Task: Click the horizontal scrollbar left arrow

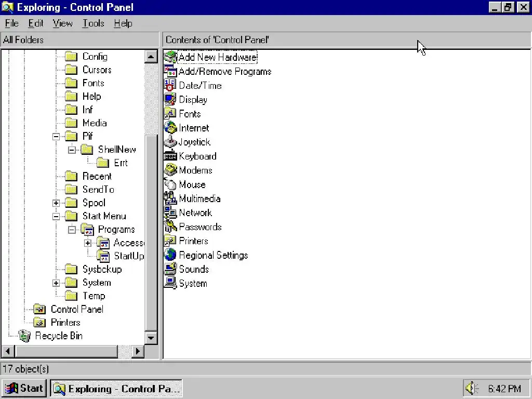Action: [x=8, y=351]
